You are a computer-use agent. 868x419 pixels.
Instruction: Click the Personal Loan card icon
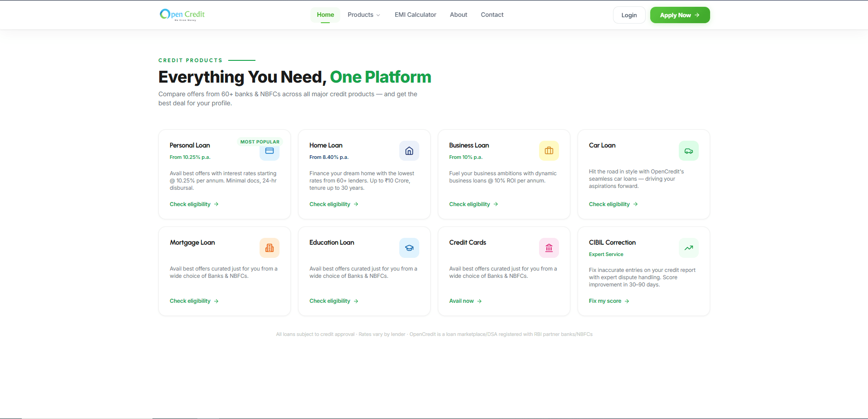270,151
